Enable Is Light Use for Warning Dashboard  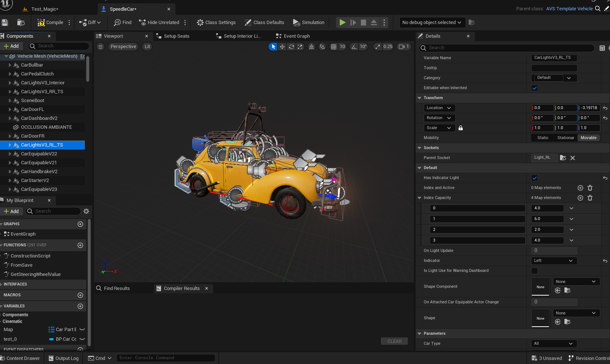pos(534,271)
